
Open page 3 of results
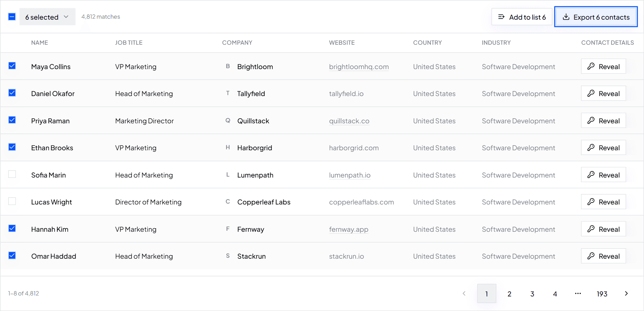tap(532, 294)
